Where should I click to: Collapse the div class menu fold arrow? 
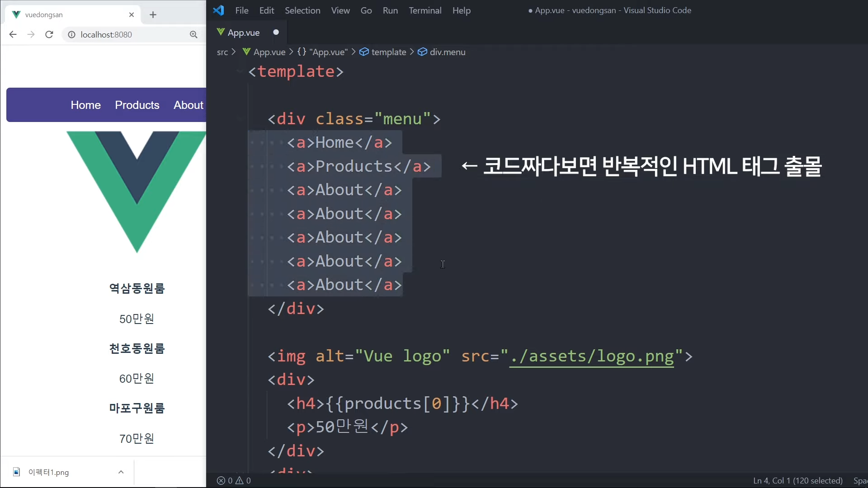[240, 119]
